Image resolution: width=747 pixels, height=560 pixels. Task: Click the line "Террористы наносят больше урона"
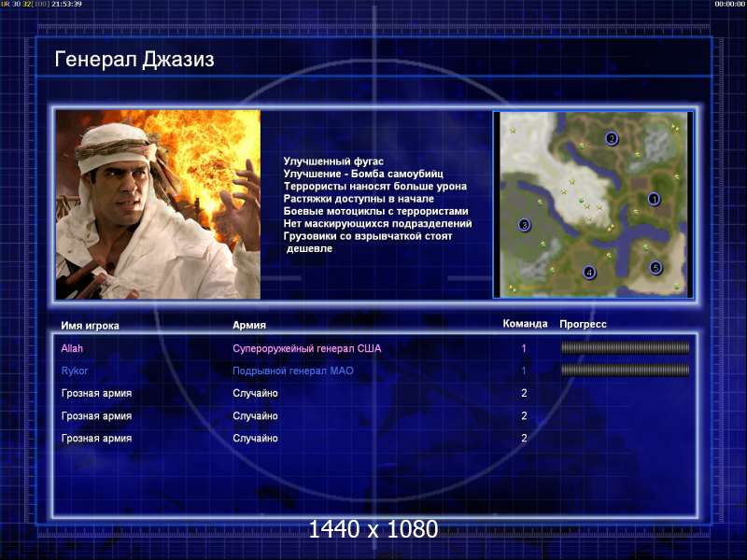tap(375, 186)
